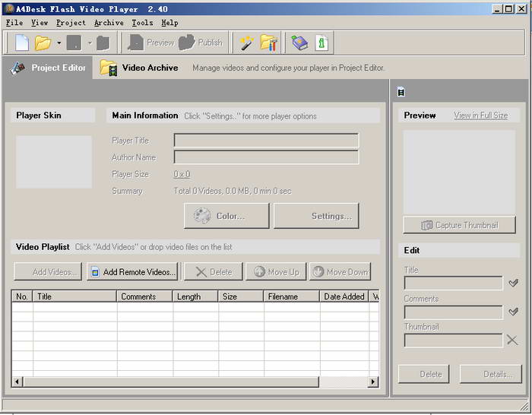Click the small film strip icon above Preview
This screenshot has width=532, height=415.
(x=401, y=92)
